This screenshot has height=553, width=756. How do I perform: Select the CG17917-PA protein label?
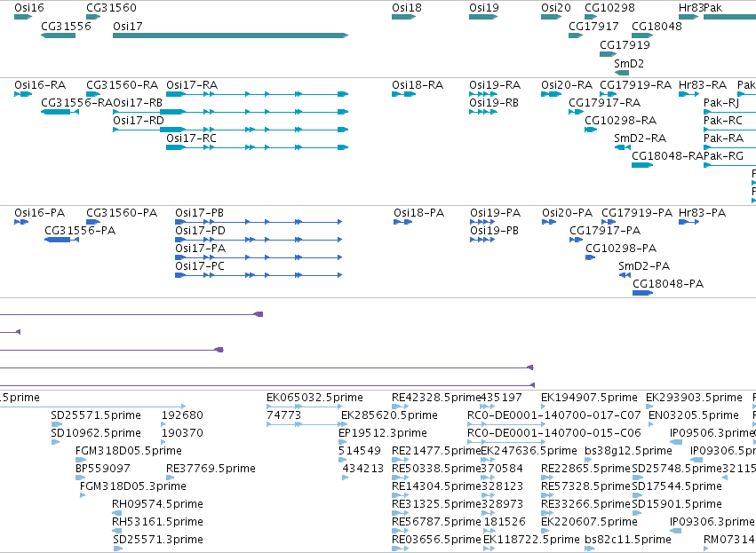tap(605, 231)
